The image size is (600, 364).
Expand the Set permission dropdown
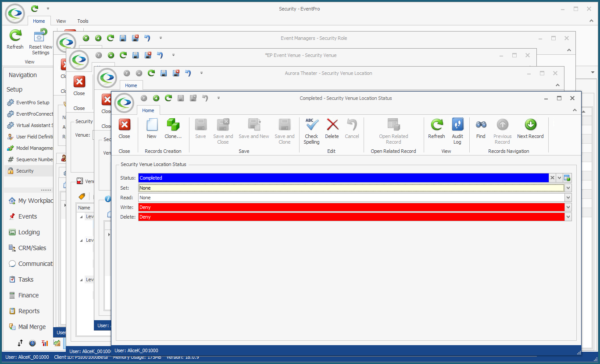(x=568, y=188)
